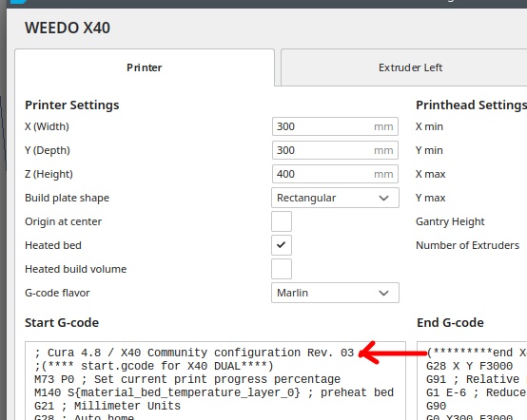Click the first Start G-code comment line

pyautogui.click(x=194, y=353)
